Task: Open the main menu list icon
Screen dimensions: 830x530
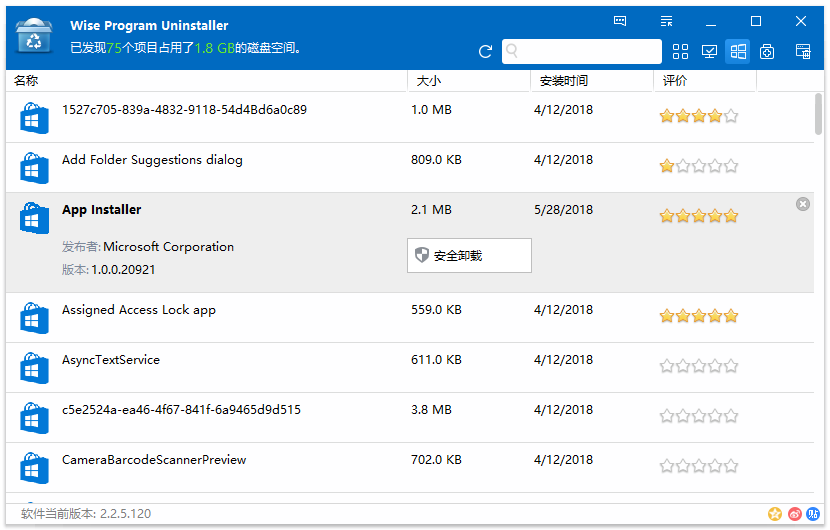Action: pyautogui.click(x=666, y=21)
